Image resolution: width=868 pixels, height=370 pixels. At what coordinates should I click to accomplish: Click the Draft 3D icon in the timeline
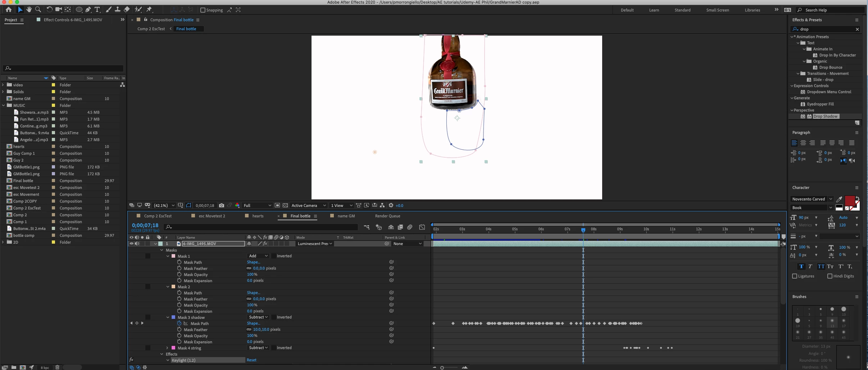[x=379, y=227]
